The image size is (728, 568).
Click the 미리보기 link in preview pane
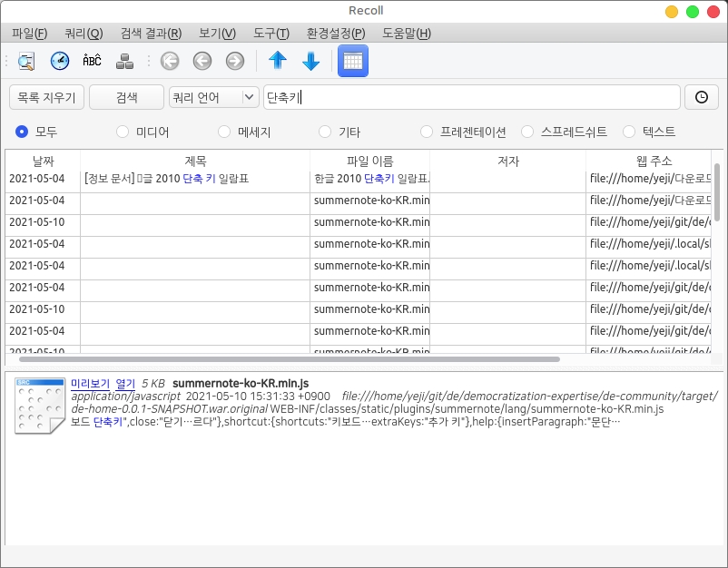pyautogui.click(x=90, y=383)
